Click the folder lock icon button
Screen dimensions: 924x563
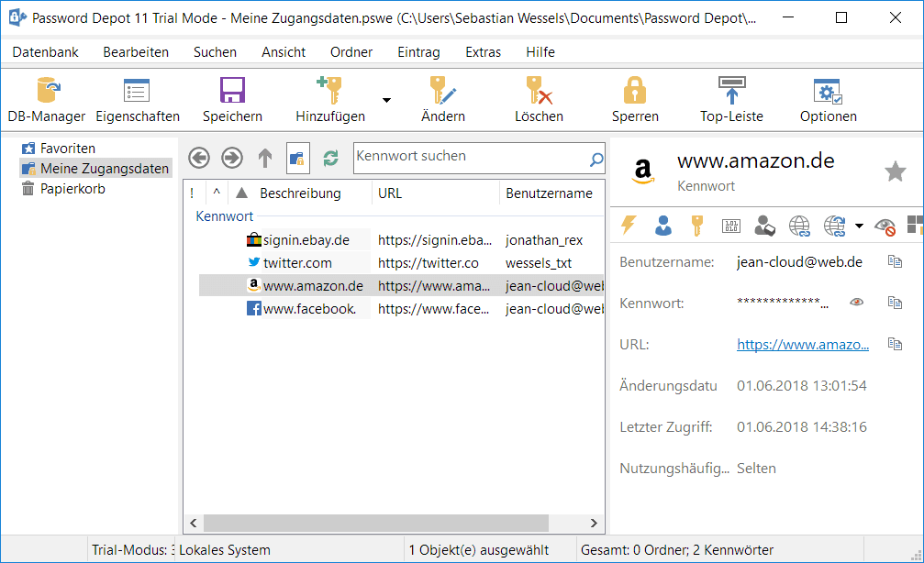click(x=298, y=158)
